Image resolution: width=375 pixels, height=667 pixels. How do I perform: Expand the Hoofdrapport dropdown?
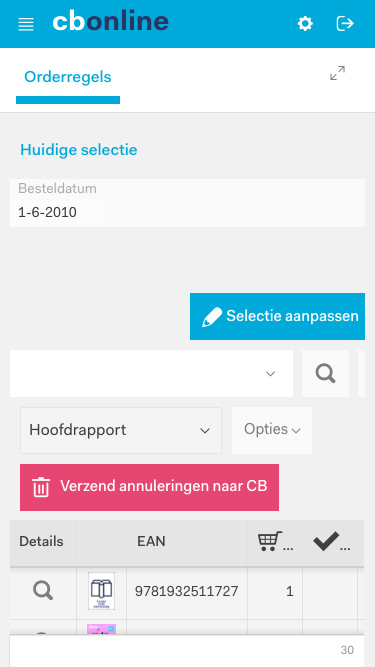pyautogui.click(x=121, y=430)
